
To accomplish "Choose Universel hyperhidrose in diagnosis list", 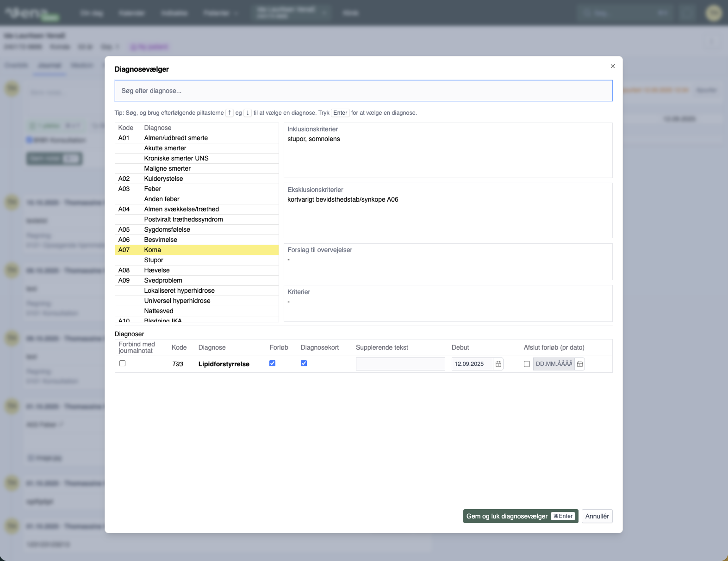I will click(177, 301).
